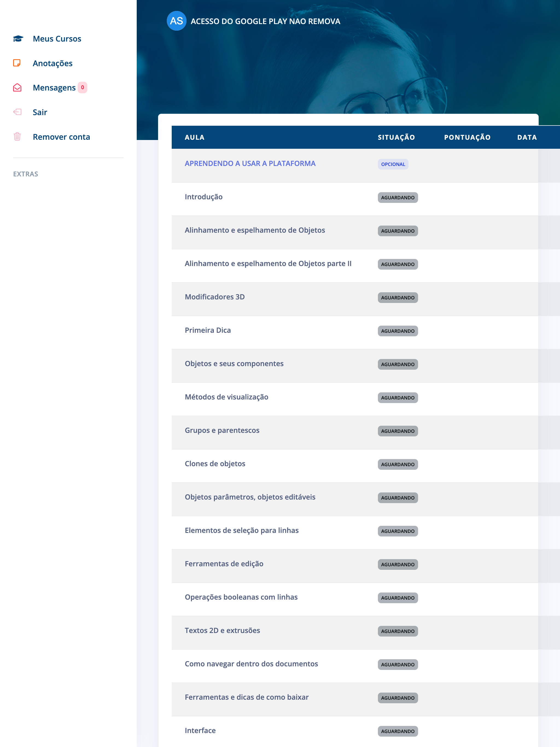Open Métodos de visualização lesson
Viewport: 560px width, 747px height.
[x=227, y=397]
